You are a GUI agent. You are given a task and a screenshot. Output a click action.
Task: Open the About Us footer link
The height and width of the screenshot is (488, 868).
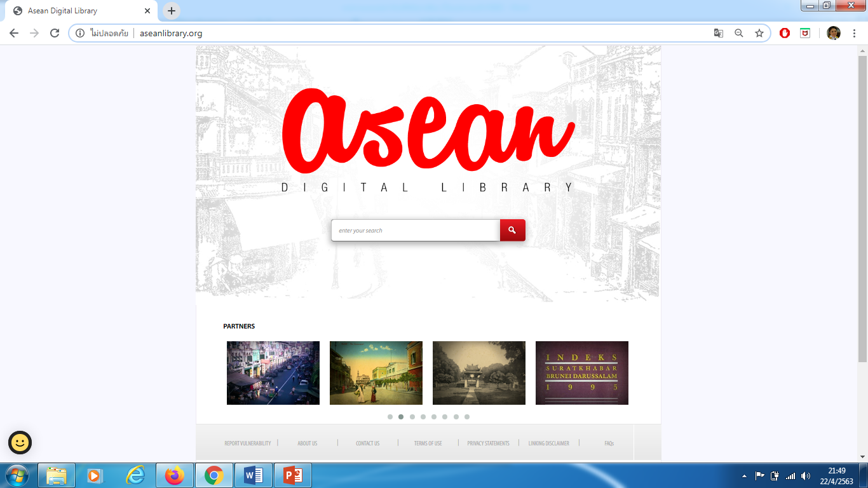click(307, 444)
